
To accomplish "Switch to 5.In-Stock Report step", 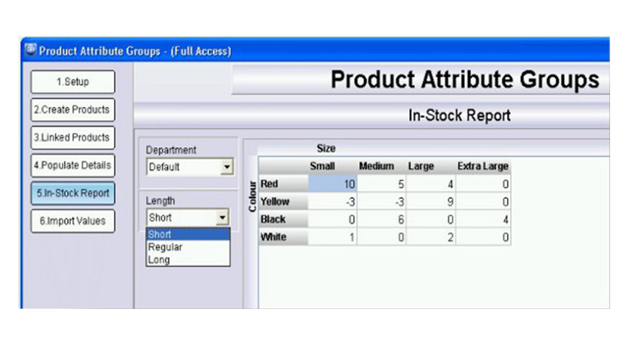I will click(73, 193).
